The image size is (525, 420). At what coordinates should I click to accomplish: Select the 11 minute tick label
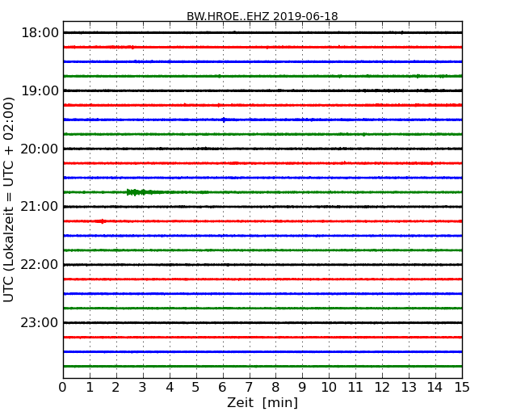tap(355, 388)
